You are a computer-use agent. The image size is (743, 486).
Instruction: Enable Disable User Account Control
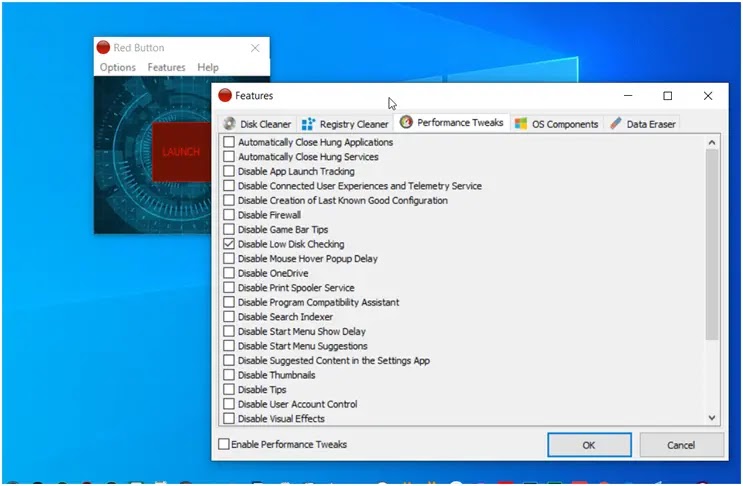point(229,404)
